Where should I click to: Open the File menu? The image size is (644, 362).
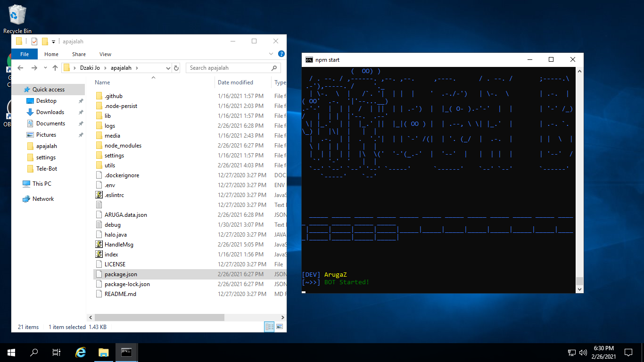tap(24, 54)
